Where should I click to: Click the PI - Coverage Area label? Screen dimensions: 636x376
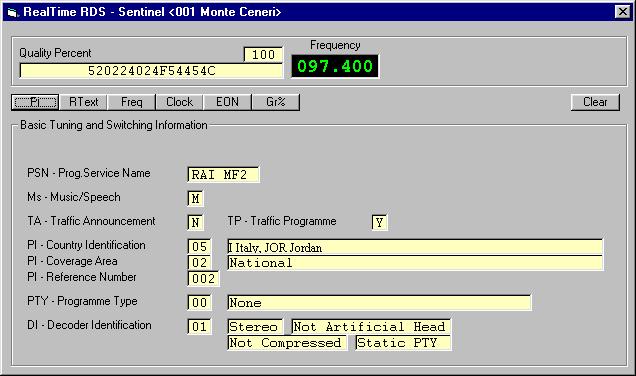[x=72, y=261]
